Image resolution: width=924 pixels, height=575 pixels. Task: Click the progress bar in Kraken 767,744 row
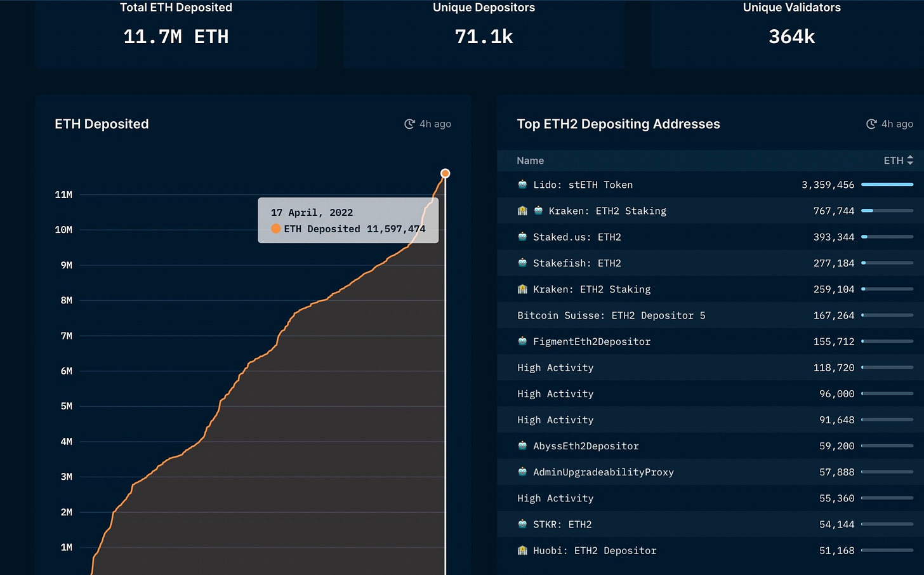pos(887,211)
